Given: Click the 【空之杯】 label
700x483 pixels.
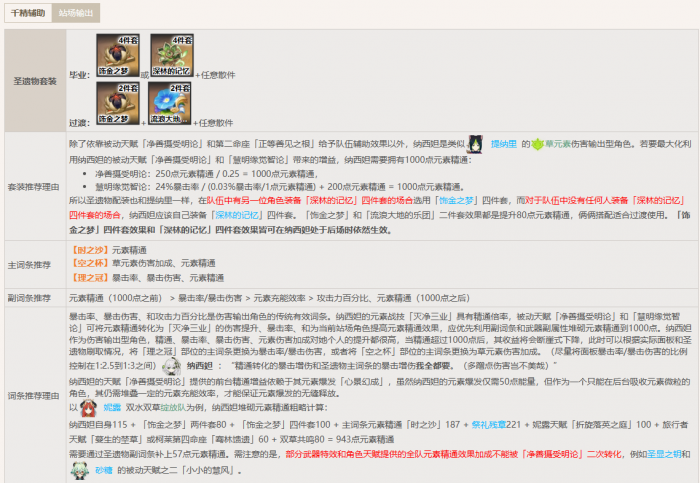Looking at the screenshot, I should pyautogui.click(x=90, y=263).
